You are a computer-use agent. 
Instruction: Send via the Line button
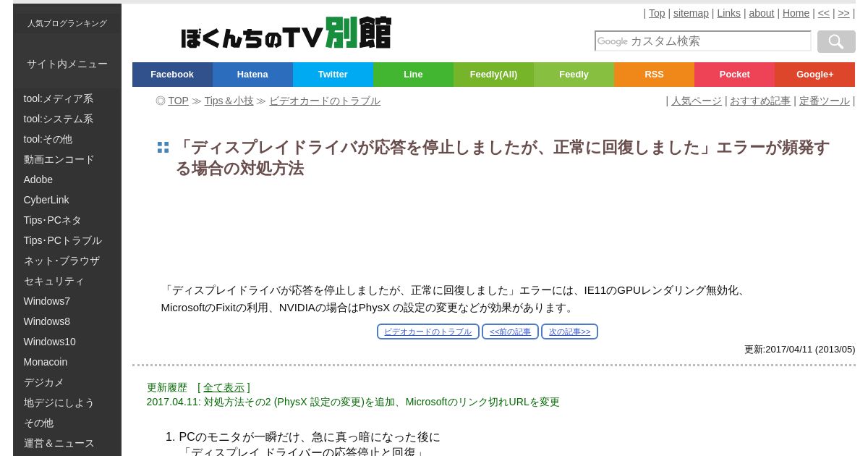click(413, 75)
